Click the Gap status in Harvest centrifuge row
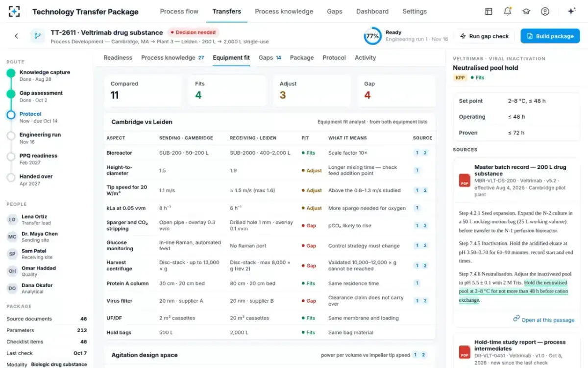Viewport: 588px width, 368px height. click(x=309, y=265)
